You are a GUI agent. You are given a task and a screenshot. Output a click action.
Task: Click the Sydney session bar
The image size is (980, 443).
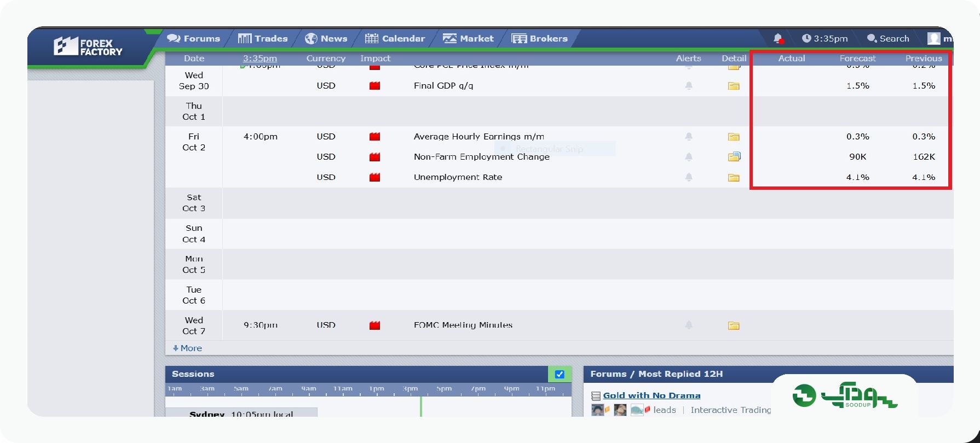pyautogui.click(x=241, y=412)
